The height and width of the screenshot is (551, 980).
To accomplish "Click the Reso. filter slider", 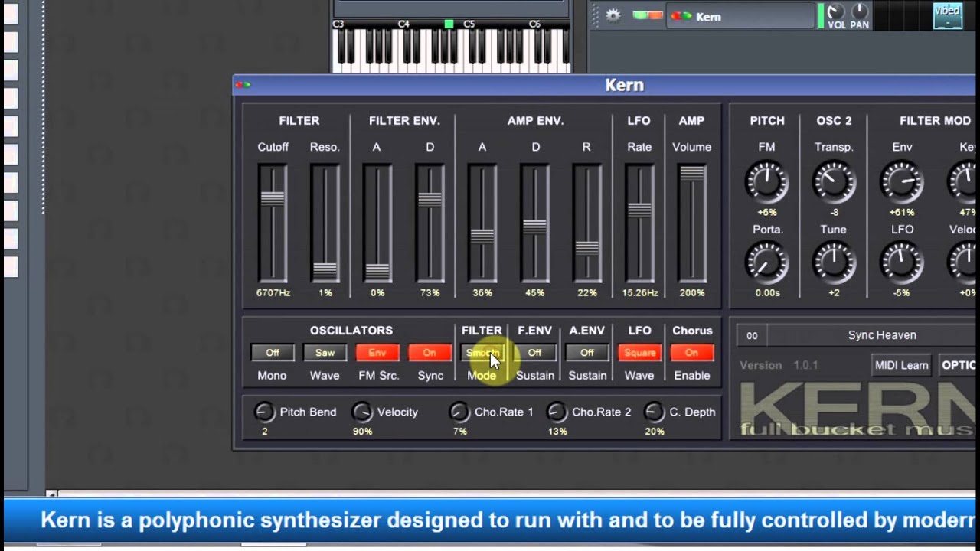I will click(325, 223).
